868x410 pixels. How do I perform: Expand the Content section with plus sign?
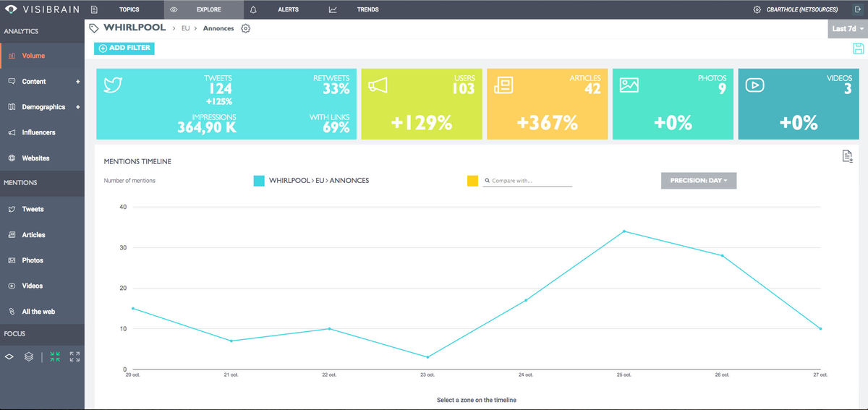tap(77, 82)
